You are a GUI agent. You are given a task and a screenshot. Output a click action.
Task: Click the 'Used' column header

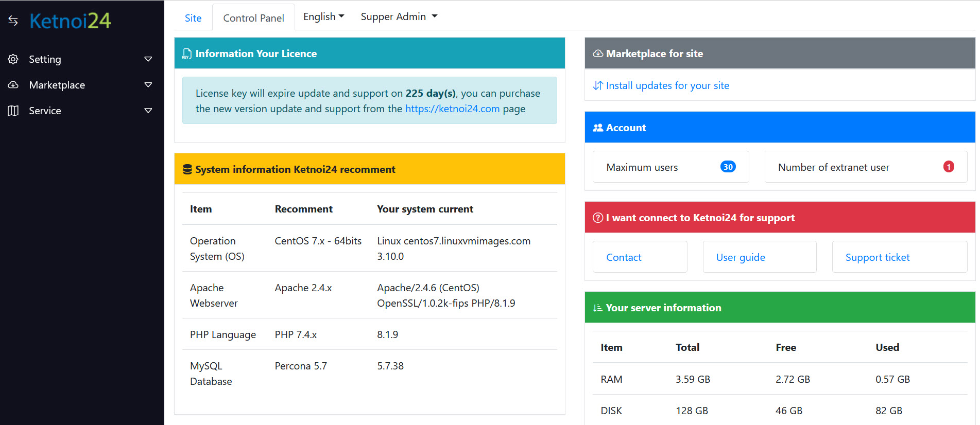pos(887,347)
